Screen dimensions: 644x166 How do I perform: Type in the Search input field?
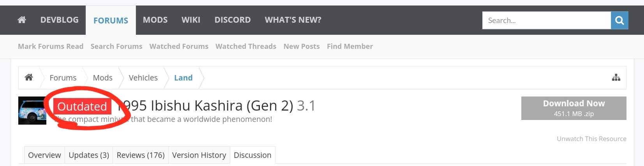[546, 20]
